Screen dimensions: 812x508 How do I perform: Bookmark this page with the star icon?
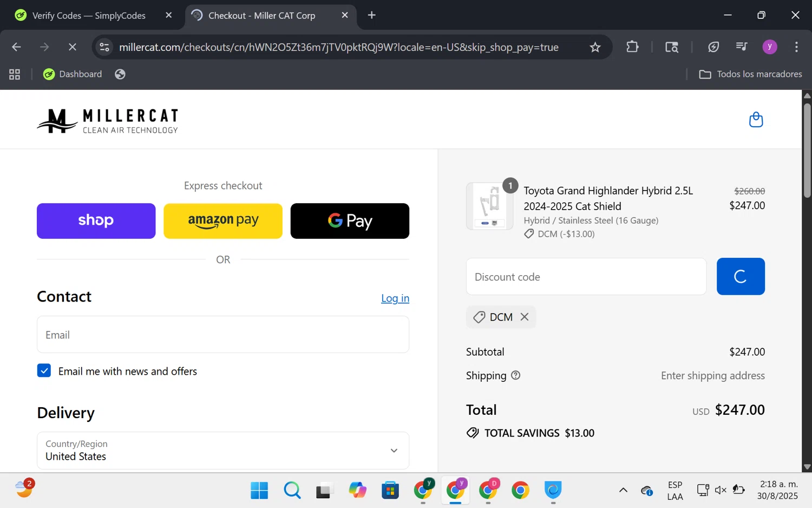point(595,47)
